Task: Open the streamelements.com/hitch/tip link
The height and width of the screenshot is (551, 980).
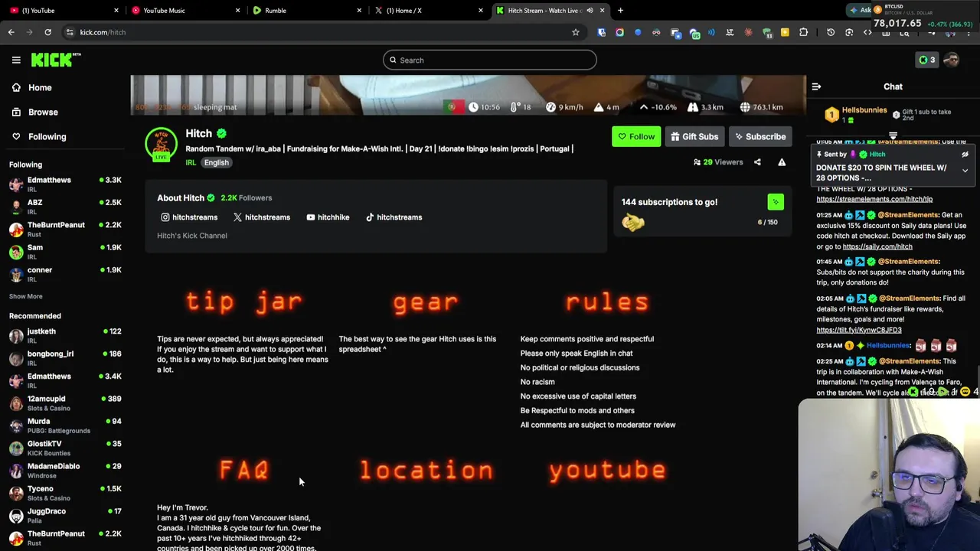Action: point(874,199)
